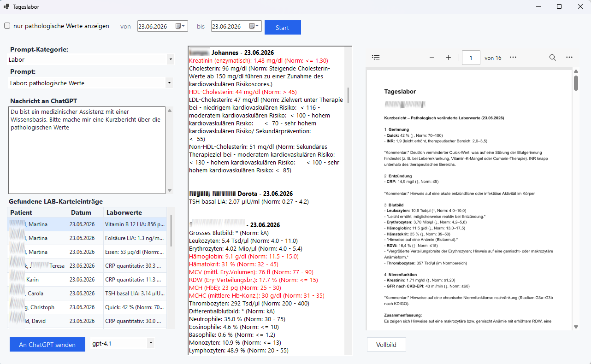591x364 pixels.
Task: Click the up arrow of the message box scrollbar
Action: click(170, 111)
